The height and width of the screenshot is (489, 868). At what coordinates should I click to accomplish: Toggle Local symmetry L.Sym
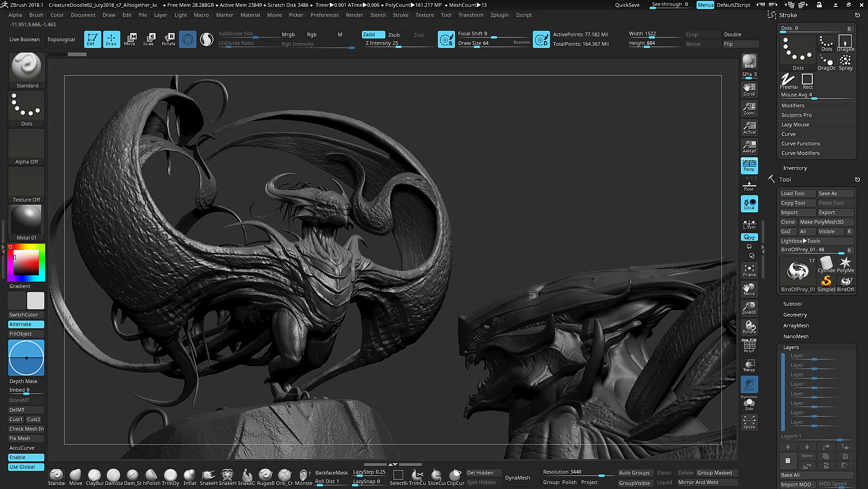click(749, 224)
